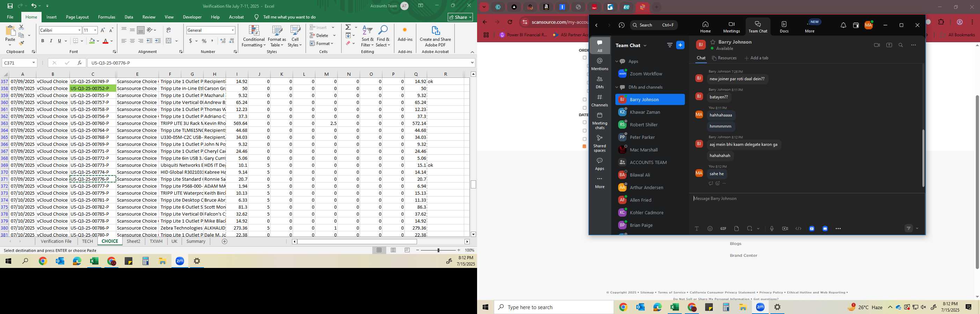
Task: Select the Format Painter brush icon
Action: [21, 43]
